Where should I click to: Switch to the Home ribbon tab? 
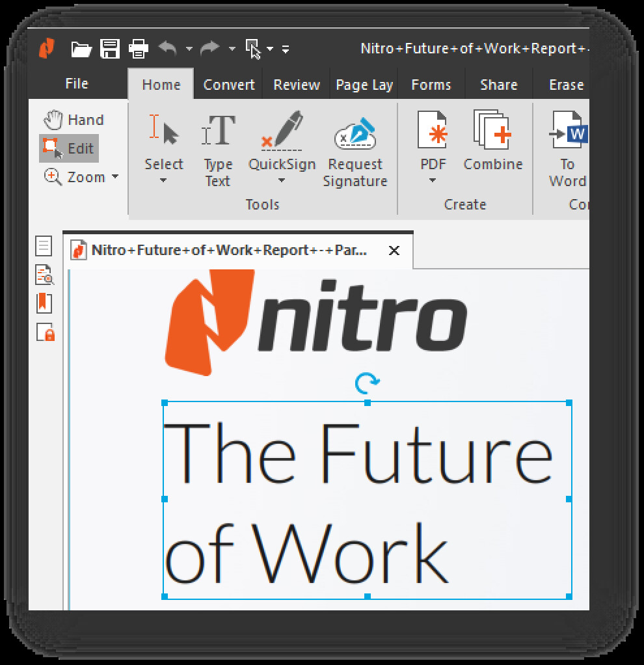click(161, 85)
